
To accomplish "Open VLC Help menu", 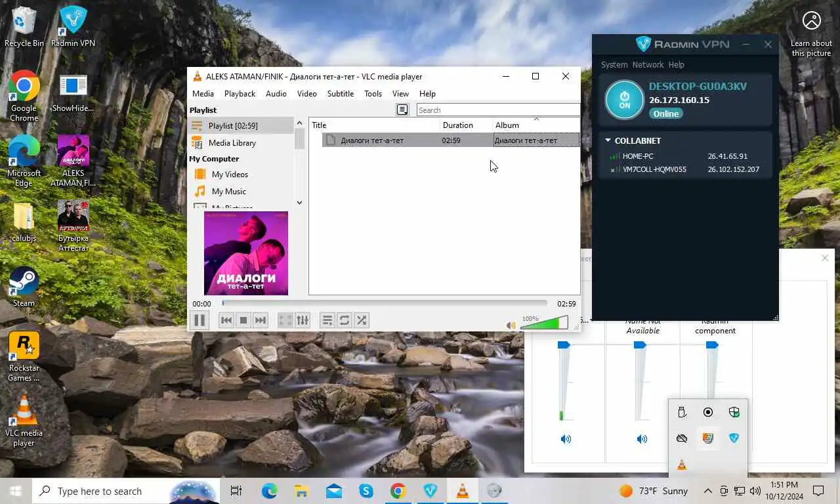I will click(x=427, y=93).
